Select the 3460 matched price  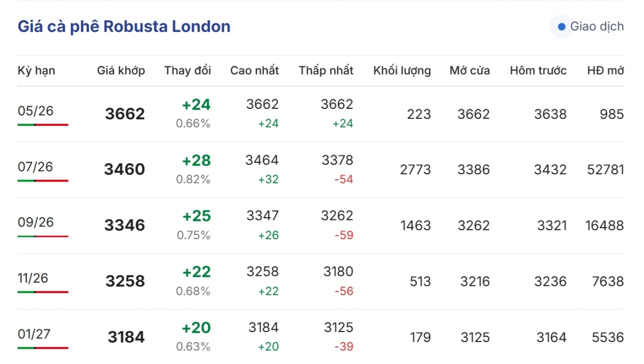[x=124, y=169]
